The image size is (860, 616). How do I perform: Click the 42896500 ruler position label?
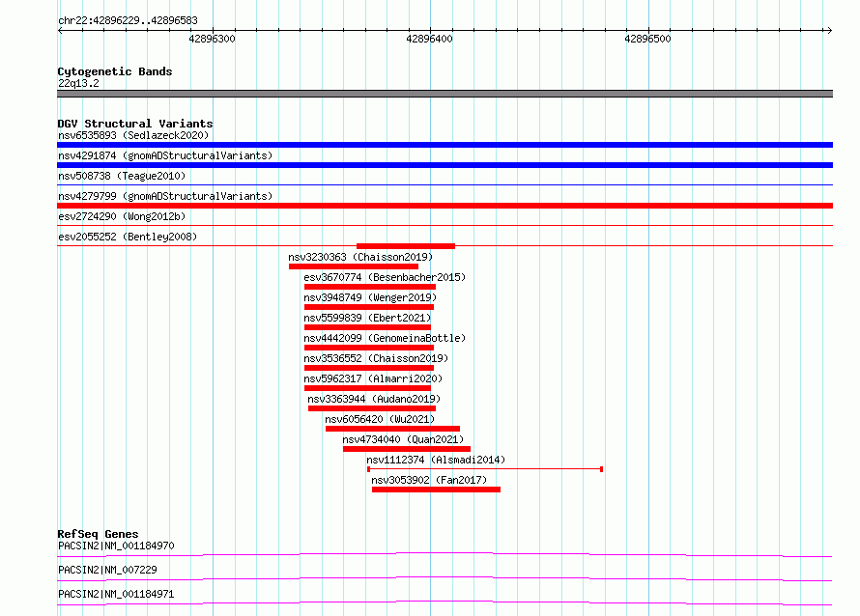coord(647,39)
